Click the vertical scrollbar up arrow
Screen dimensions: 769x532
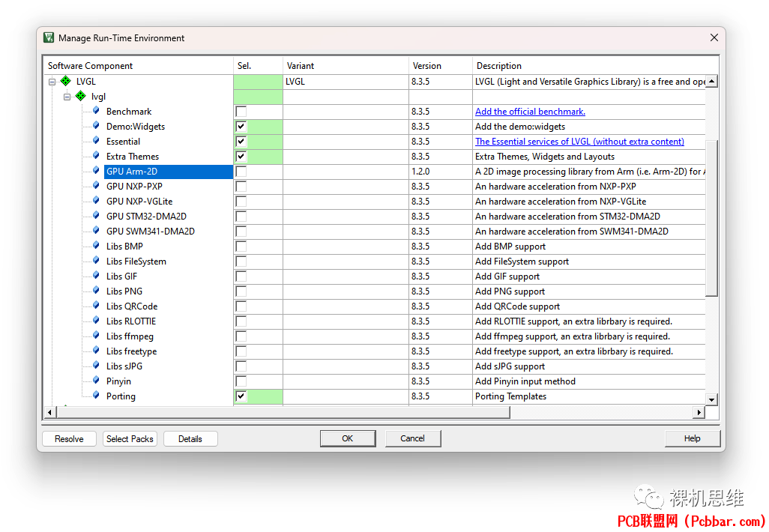pos(711,82)
